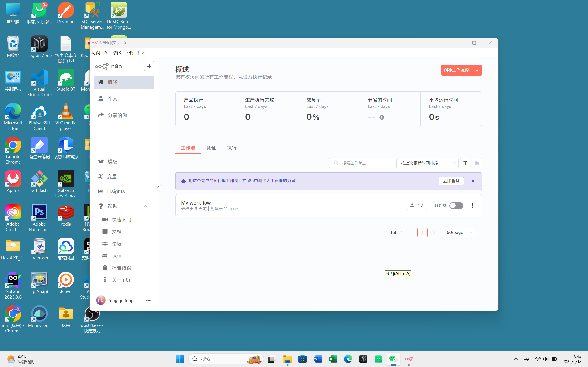Dismiss the AI agent banner with X
The width and height of the screenshot is (588, 367).
pyautogui.click(x=473, y=181)
